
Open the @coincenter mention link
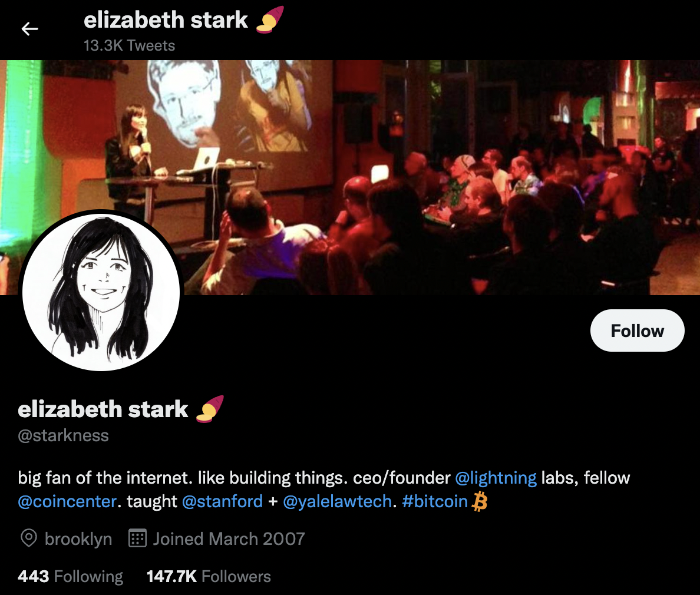pos(67,502)
